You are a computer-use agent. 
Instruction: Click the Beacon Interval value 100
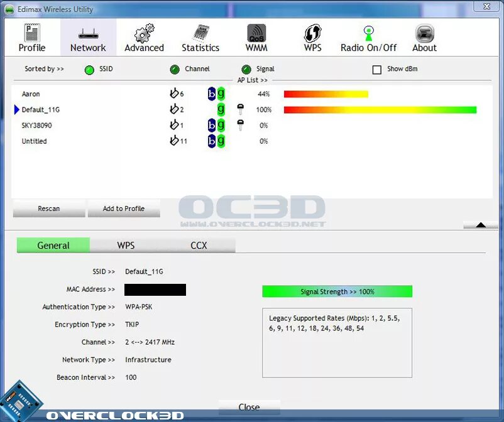click(x=131, y=377)
